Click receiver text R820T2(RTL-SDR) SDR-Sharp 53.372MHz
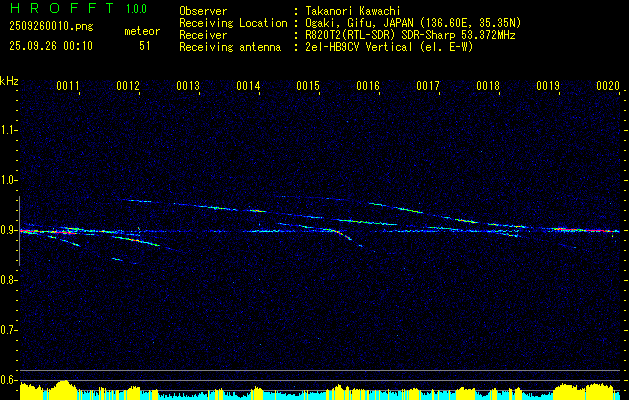The width and height of the screenshot is (629, 400). 409,35
